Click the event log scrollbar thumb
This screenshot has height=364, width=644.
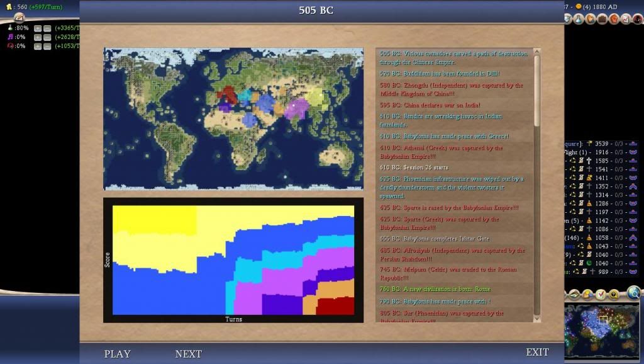point(537,91)
